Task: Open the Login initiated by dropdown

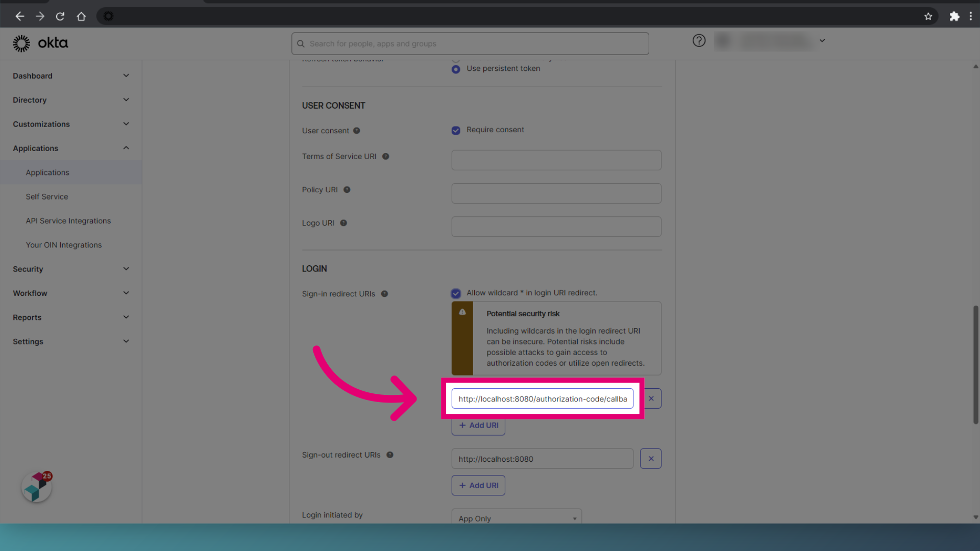Action: click(x=517, y=516)
